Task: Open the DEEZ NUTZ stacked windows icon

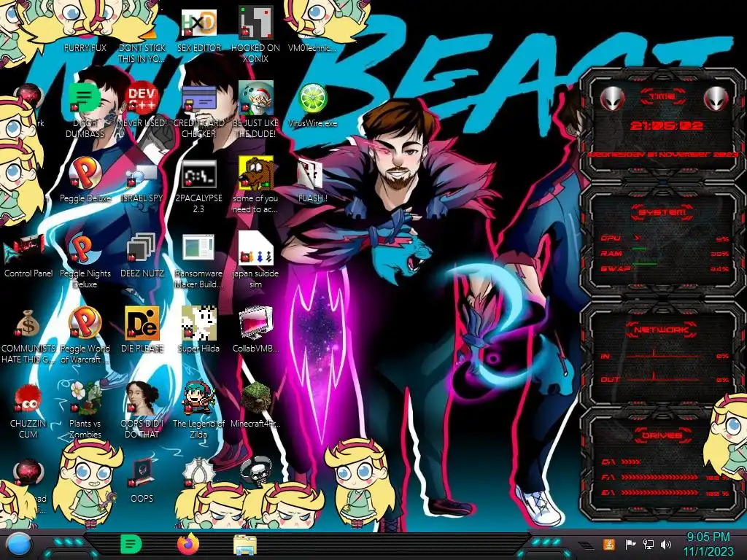Action: point(142,249)
